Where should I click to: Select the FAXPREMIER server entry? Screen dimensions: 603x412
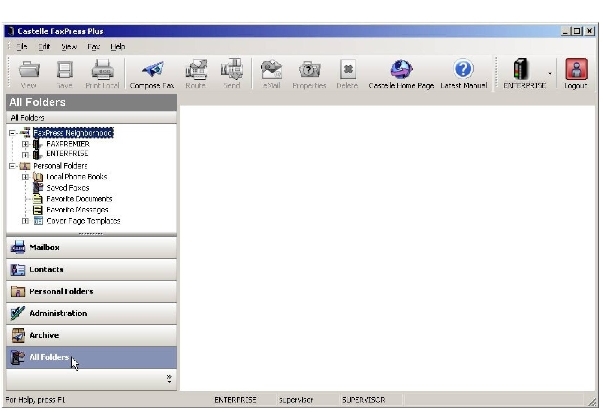(x=68, y=144)
